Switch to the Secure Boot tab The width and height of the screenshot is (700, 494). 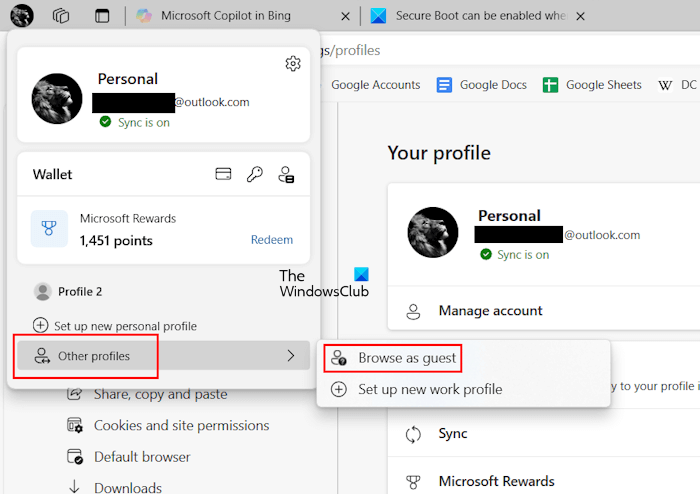(468, 16)
